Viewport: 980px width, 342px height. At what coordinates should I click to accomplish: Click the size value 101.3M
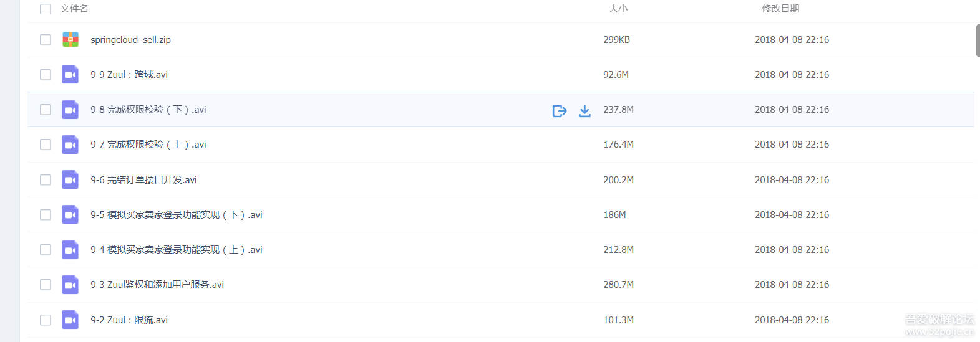pyautogui.click(x=618, y=320)
